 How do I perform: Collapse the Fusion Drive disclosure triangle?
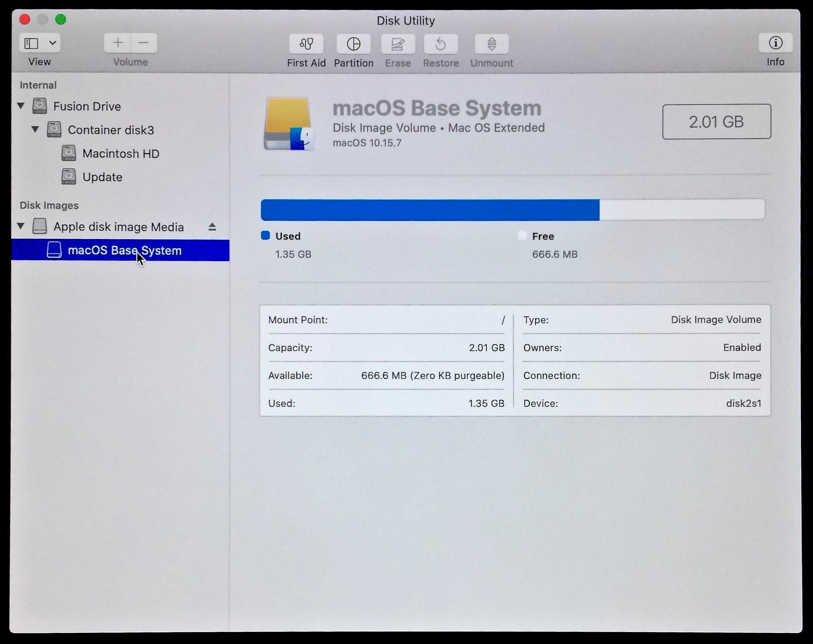(21, 106)
